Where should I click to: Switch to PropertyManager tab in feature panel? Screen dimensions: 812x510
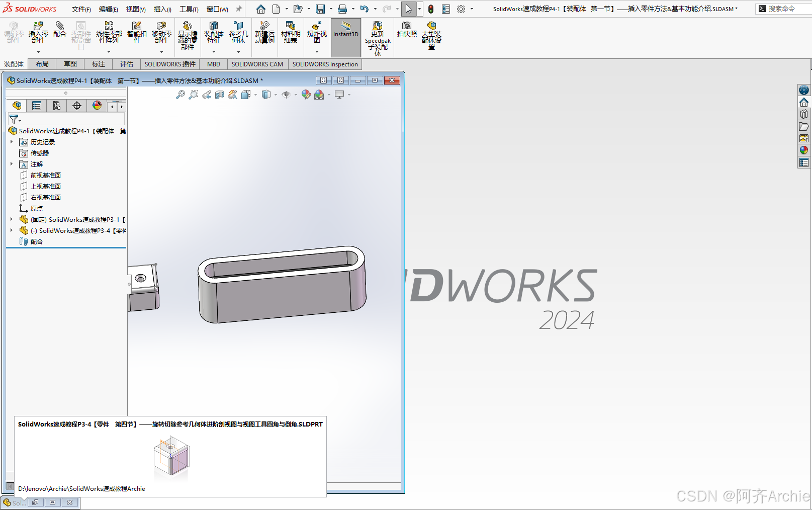[x=37, y=106]
